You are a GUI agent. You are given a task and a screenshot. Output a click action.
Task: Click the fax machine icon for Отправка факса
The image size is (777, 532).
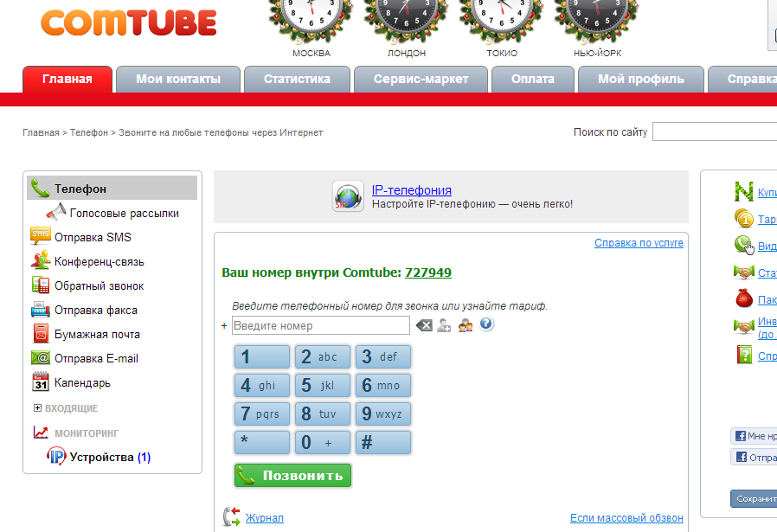pyautogui.click(x=40, y=309)
